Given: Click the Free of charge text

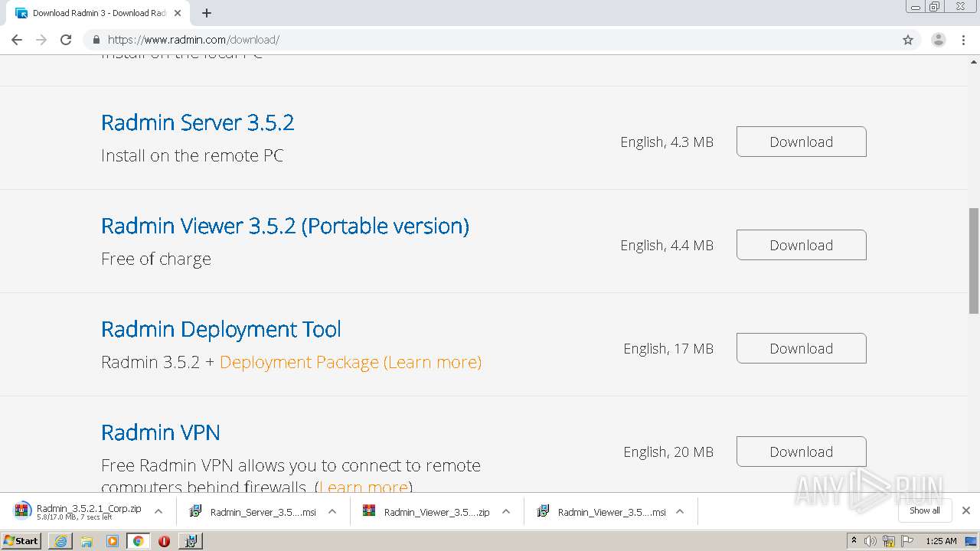Looking at the screenshot, I should pyautogui.click(x=156, y=259).
